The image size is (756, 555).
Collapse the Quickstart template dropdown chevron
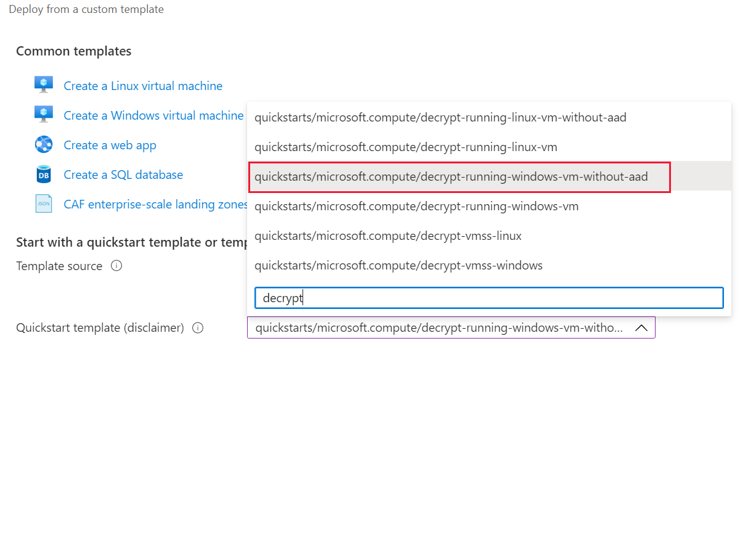pyautogui.click(x=641, y=328)
